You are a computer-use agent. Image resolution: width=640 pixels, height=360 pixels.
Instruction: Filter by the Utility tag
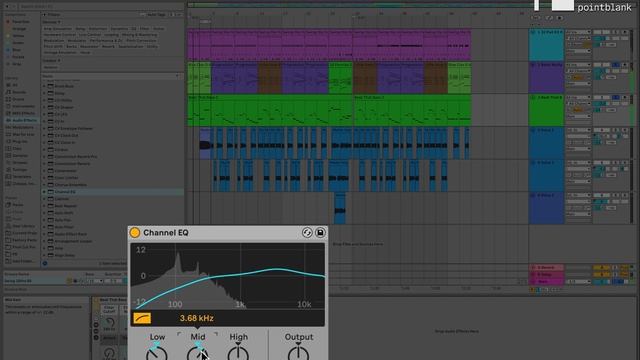[152, 47]
